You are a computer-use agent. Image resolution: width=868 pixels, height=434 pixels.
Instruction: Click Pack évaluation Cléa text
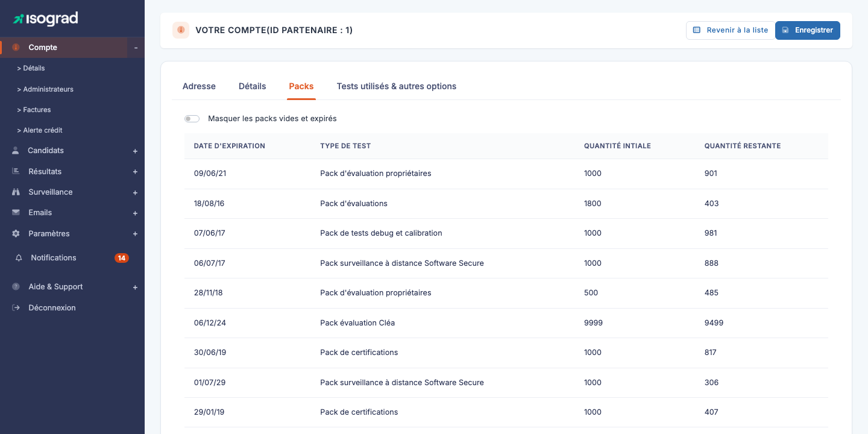coord(357,323)
